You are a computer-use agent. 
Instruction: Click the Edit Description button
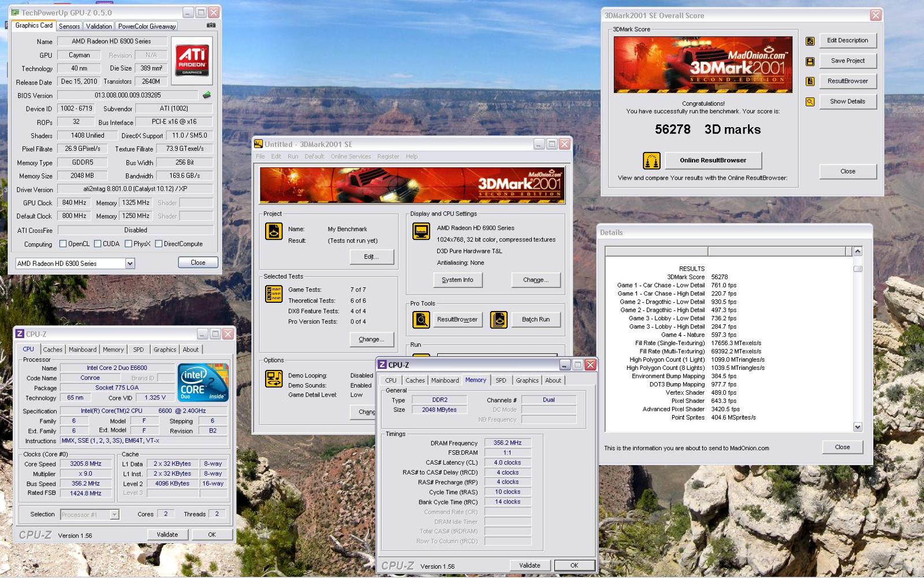tap(847, 40)
